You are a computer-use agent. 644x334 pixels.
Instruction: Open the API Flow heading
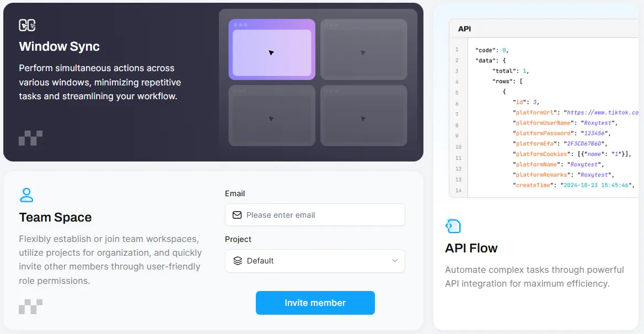(x=471, y=248)
